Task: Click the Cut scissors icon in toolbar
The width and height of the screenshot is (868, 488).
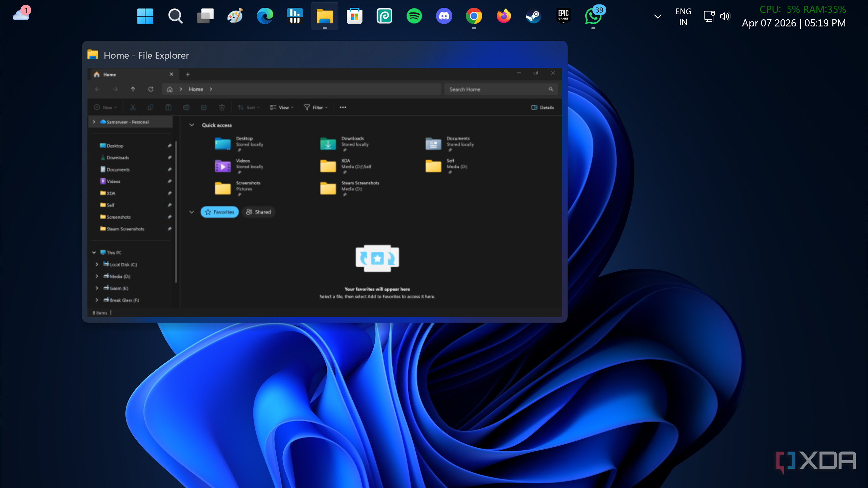Action: (133, 107)
